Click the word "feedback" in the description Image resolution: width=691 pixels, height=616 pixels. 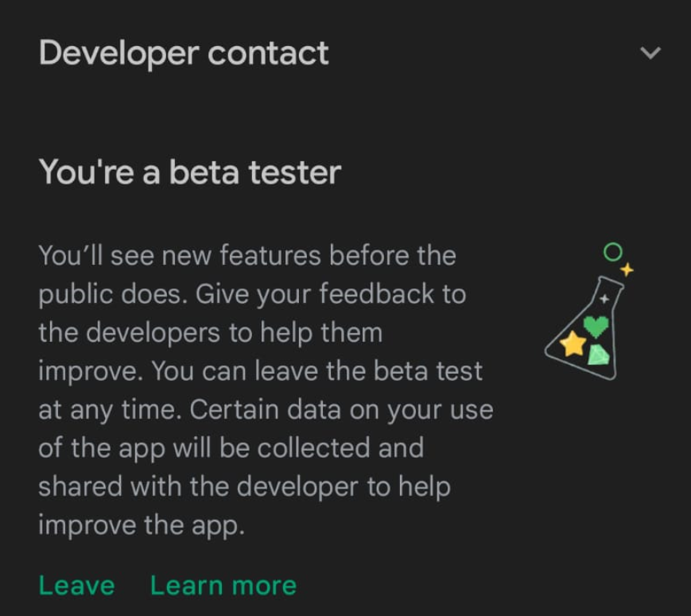[x=376, y=294]
